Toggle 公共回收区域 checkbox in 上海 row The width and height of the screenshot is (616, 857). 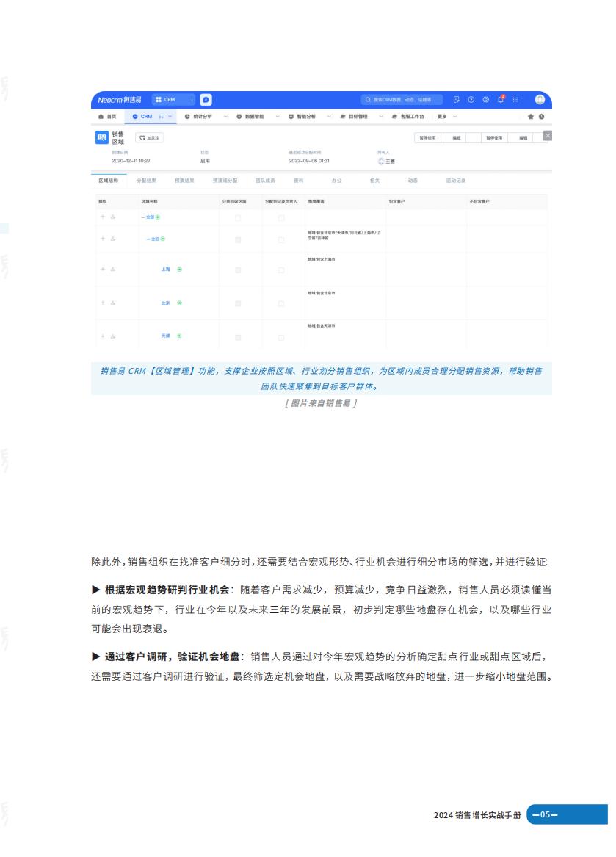click(238, 270)
